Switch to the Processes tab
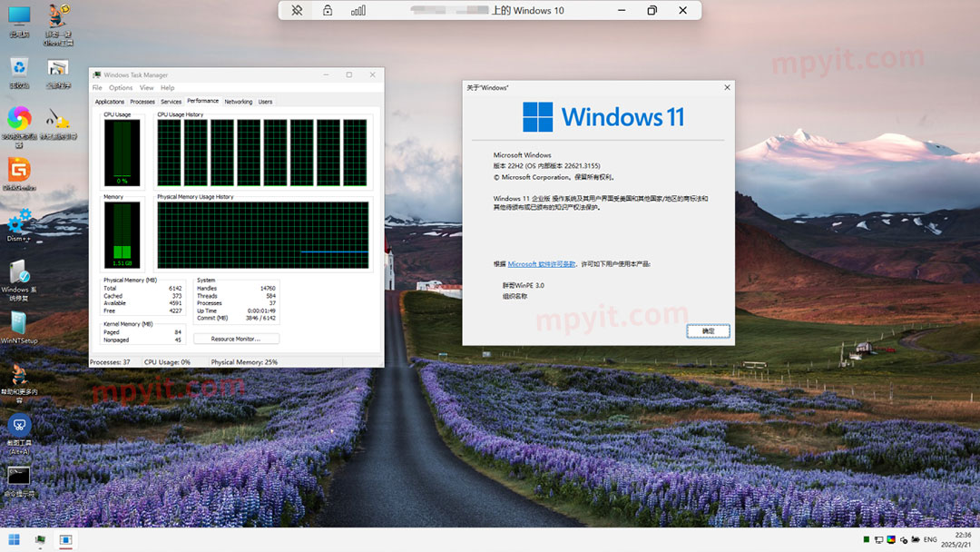980x552 pixels. (x=142, y=102)
